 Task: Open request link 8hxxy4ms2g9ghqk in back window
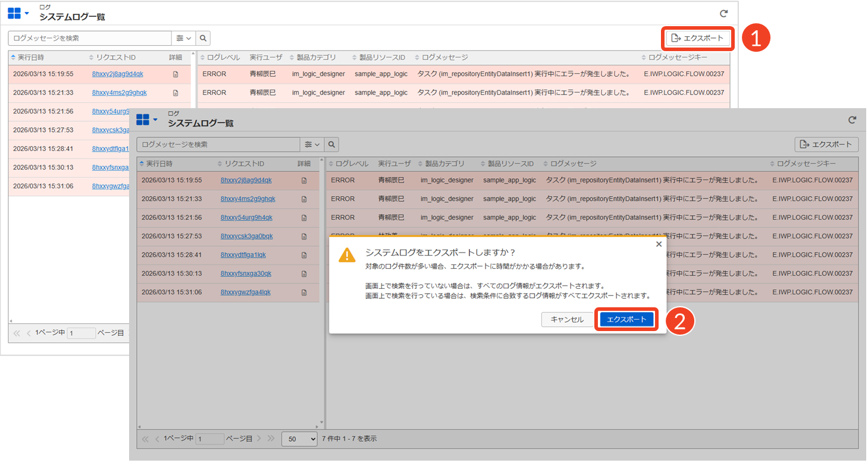(120, 93)
